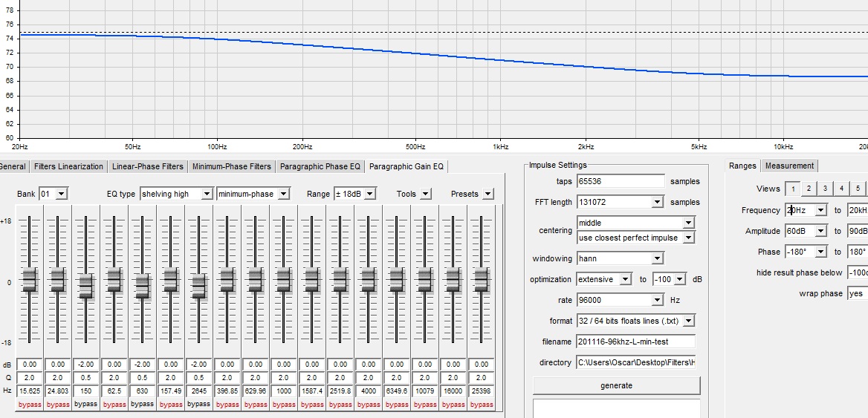Open the minimum-phase mode dropdown
Viewport: 868px width, 418px height.
click(x=284, y=194)
